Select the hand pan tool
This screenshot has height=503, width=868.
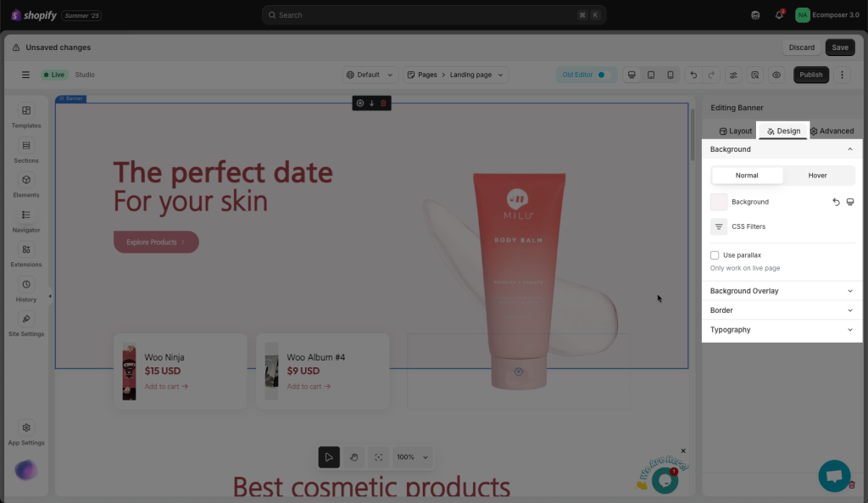pos(354,457)
